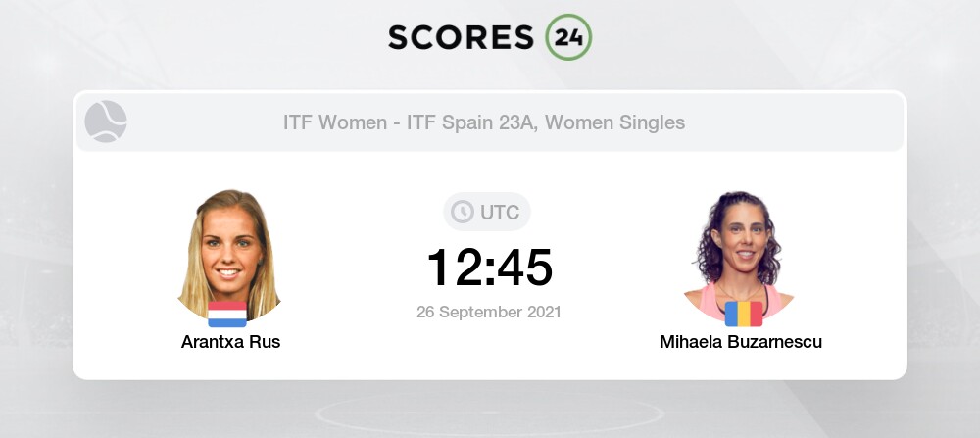Click the Netherlands flag under Arantxa Rus
Screen dimensions: 980x438
point(227,315)
